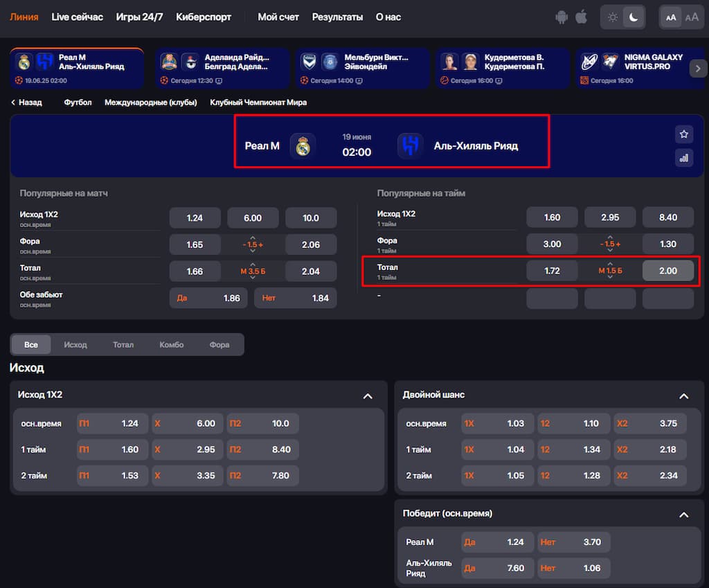
Task: Add match to favorites star icon
Action: (x=683, y=134)
